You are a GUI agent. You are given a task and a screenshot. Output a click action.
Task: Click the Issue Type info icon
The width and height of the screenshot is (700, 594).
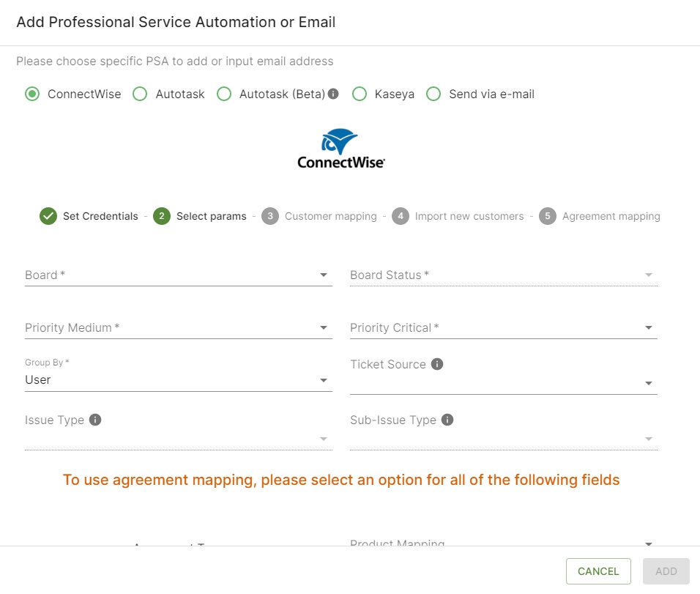(95, 420)
